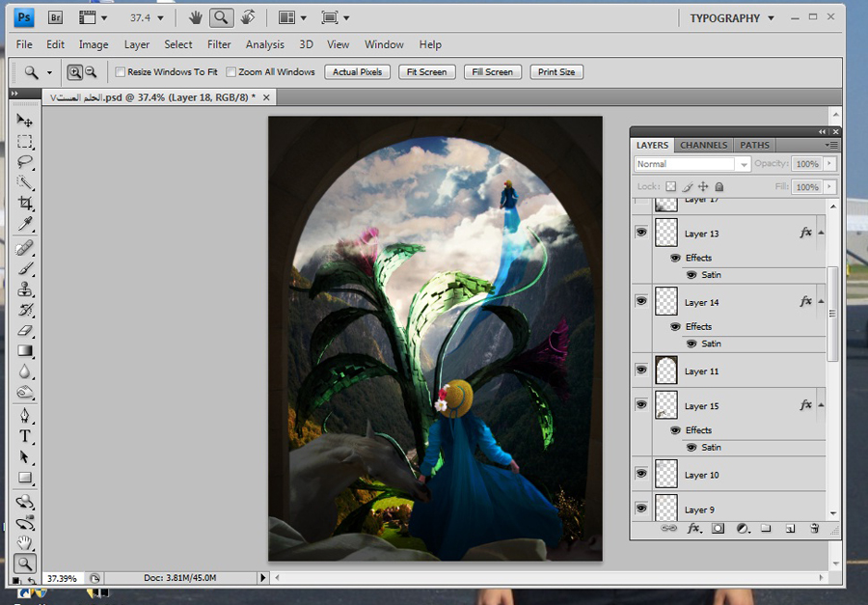Hide Layer 10 using its eye icon
This screenshot has width=868, height=605.
641,473
